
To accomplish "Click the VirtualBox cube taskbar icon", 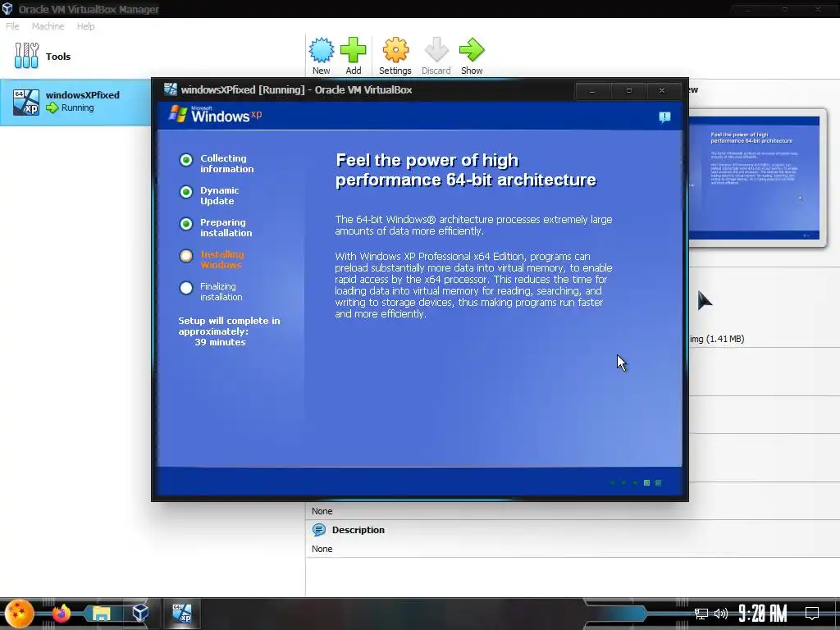I will pyautogui.click(x=140, y=613).
